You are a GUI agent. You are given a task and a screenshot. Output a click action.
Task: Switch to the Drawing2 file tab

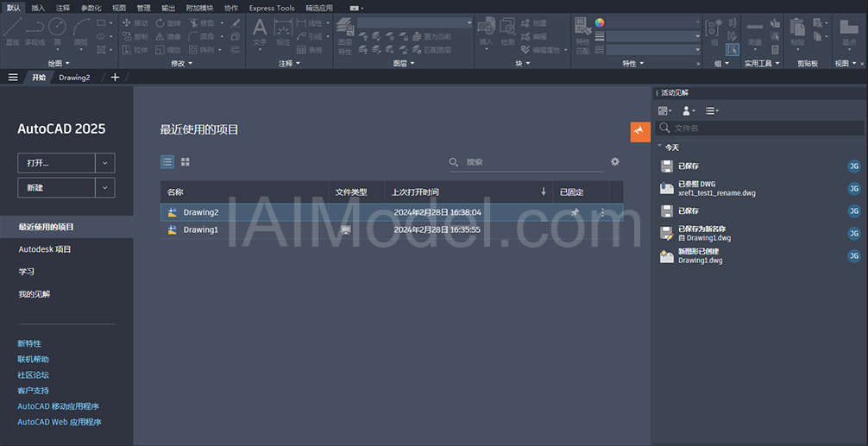tap(75, 78)
